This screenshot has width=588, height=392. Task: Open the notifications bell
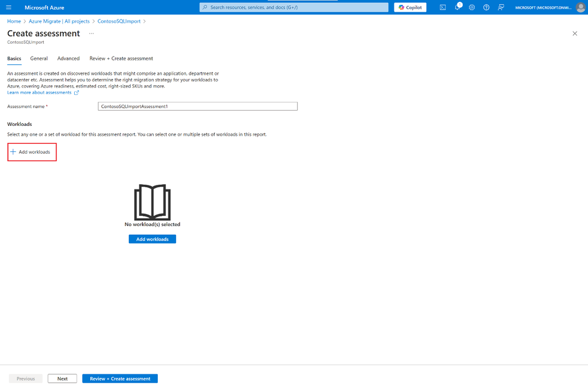(457, 7)
